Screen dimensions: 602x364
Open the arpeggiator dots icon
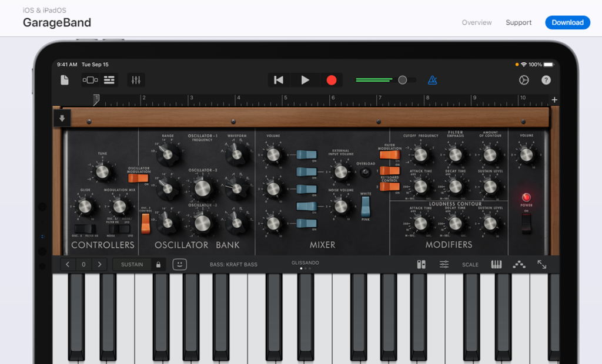point(519,264)
